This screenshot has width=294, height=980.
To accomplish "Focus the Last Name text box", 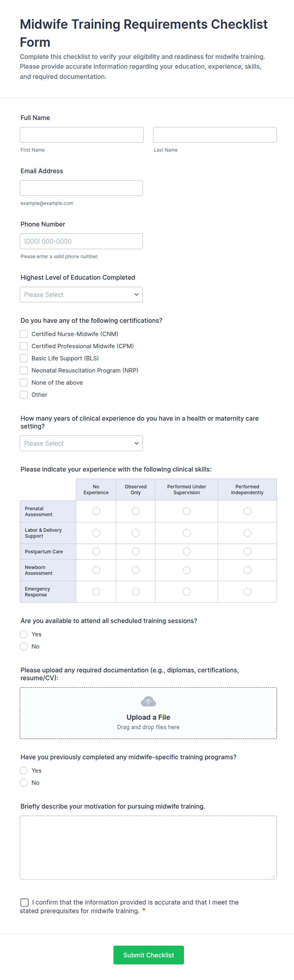I will 215,135.
